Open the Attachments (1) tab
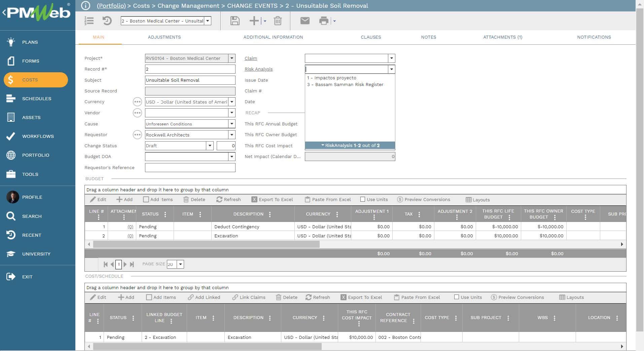 [502, 37]
